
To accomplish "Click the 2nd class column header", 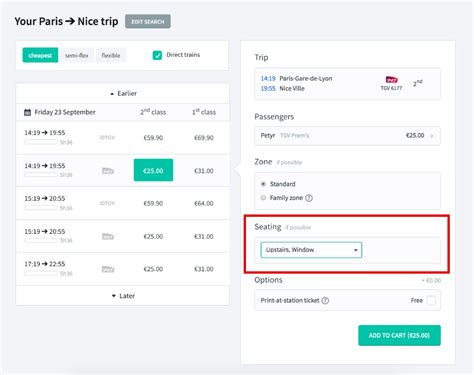I will pyautogui.click(x=153, y=112).
